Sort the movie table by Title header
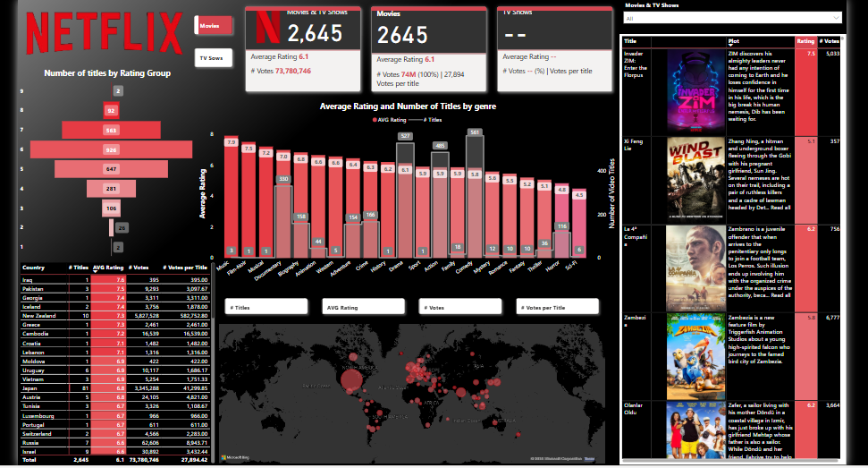This screenshot has width=868, height=468. pos(630,41)
